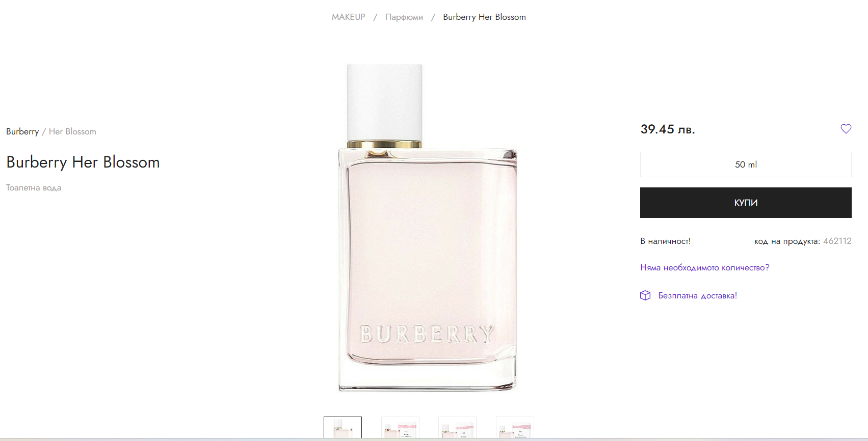Screen dimensions: 868x441
Task: Click the product code 462112
Action: coord(837,241)
